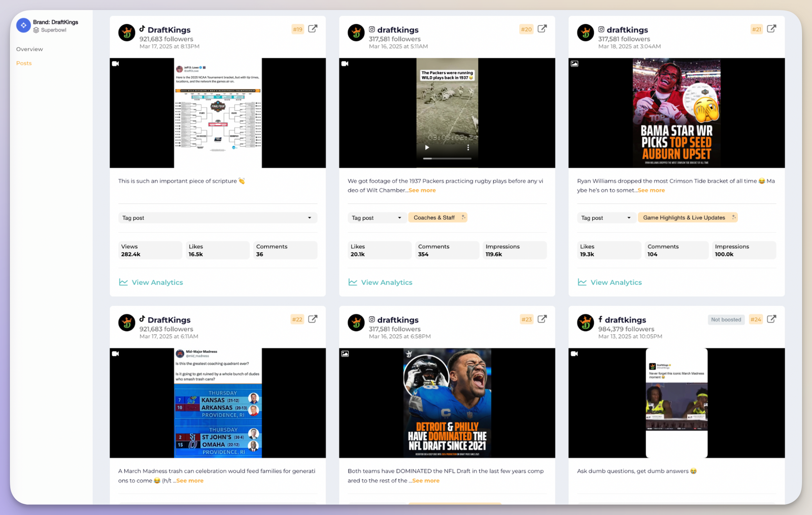Select the Posts sidebar item
The height and width of the screenshot is (515, 812).
(x=24, y=63)
